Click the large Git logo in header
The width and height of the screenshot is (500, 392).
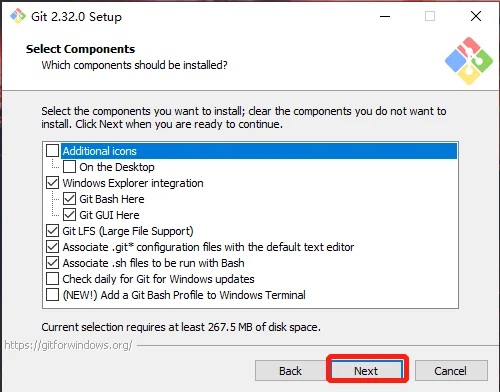coord(469,61)
